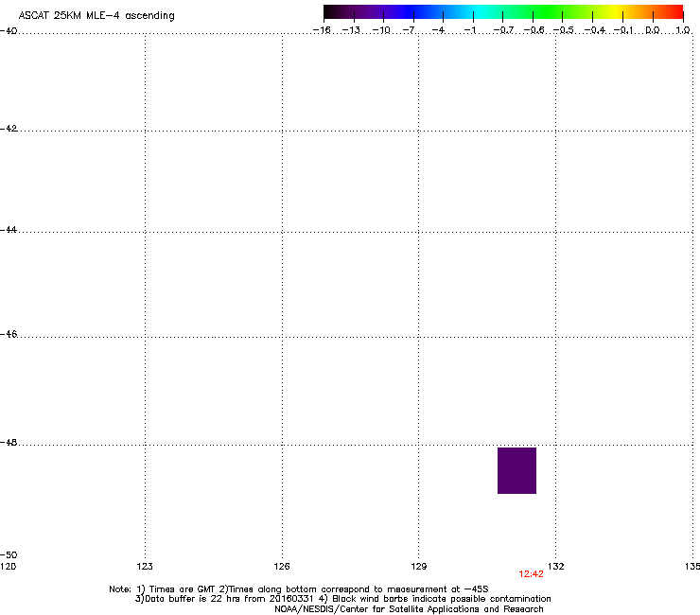Click the -13 colorbar label
This screenshot has height=615, width=700.
tap(351, 30)
